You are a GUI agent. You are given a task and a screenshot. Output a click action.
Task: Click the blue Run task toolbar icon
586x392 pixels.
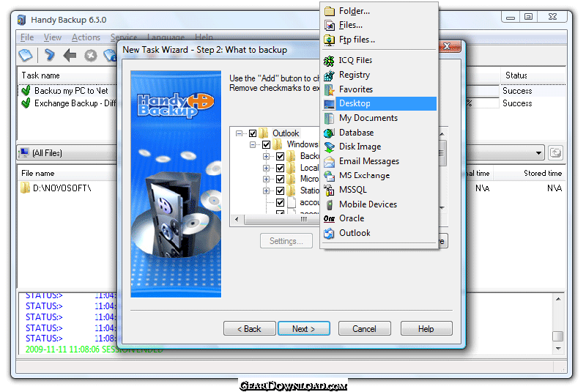click(49, 55)
